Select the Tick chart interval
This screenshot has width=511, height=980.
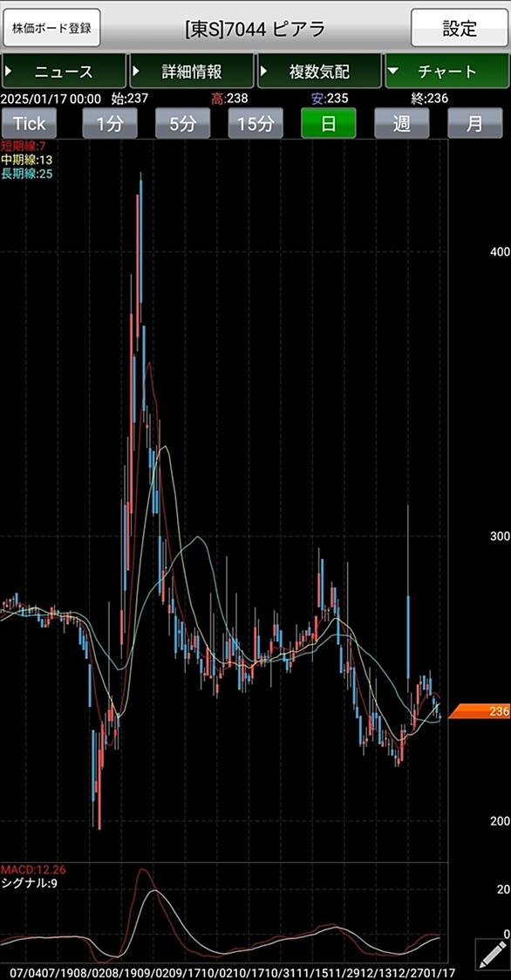point(30,123)
